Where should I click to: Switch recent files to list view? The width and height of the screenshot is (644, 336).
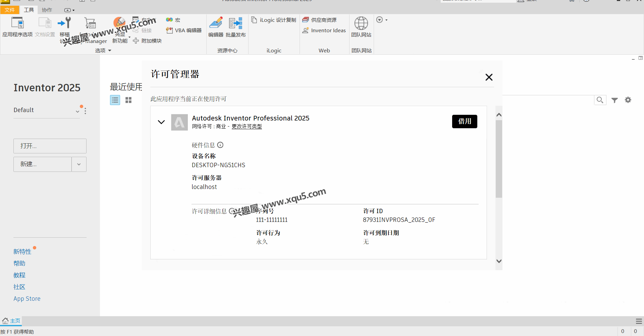115,100
